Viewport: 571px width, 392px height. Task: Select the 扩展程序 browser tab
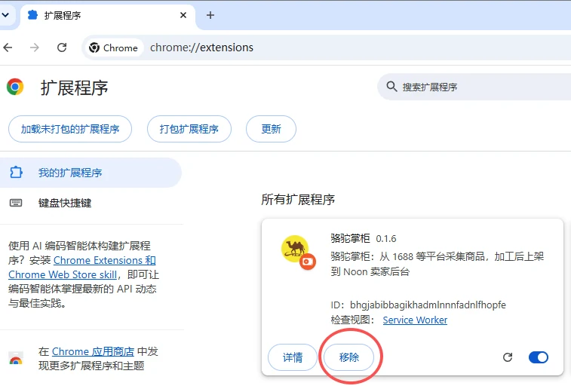pyautogui.click(x=107, y=15)
